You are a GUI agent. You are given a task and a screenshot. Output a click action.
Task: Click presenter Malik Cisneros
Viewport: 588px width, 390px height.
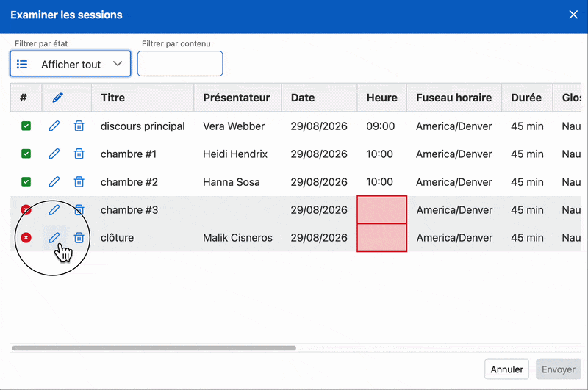tap(237, 238)
